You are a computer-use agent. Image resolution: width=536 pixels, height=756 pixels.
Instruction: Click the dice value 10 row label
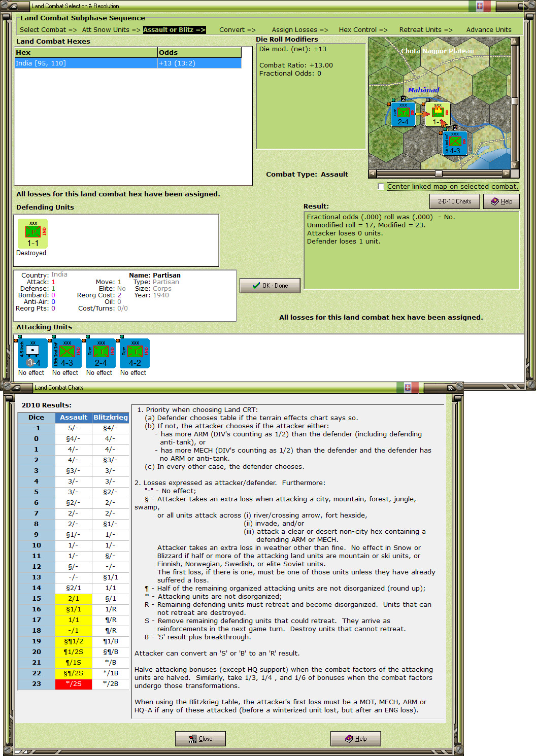36,545
